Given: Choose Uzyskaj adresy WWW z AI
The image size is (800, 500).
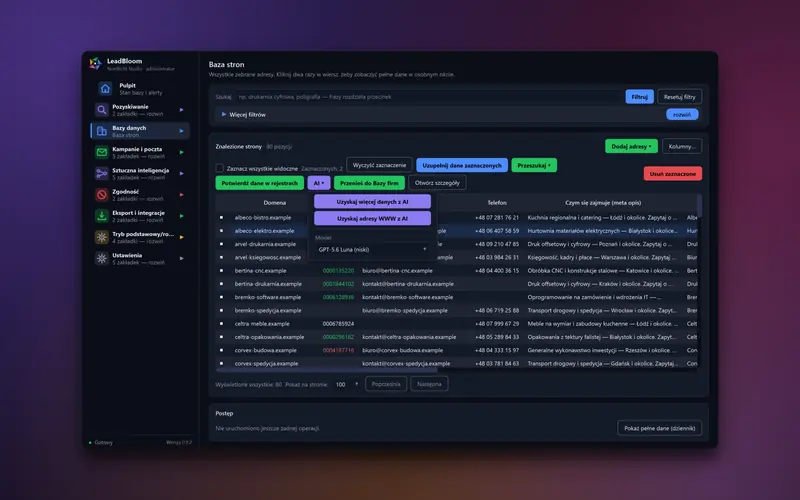Looking at the screenshot, I should click(372, 218).
